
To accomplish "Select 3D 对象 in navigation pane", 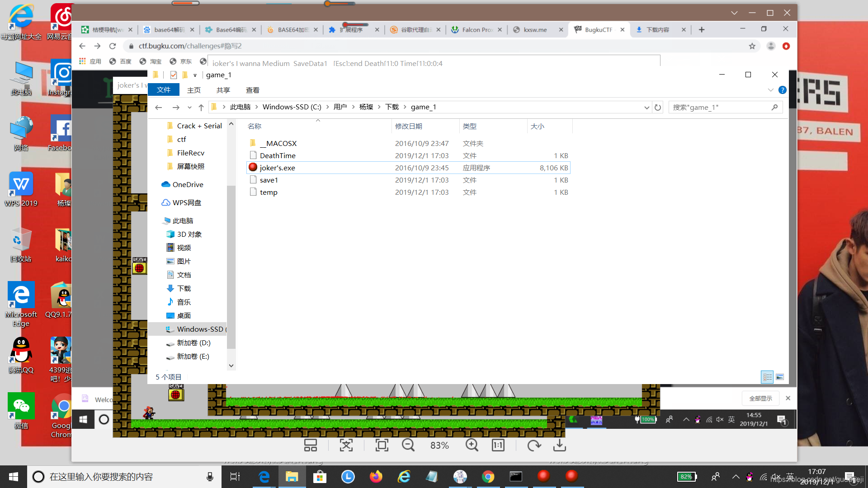I will click(184, 234).
